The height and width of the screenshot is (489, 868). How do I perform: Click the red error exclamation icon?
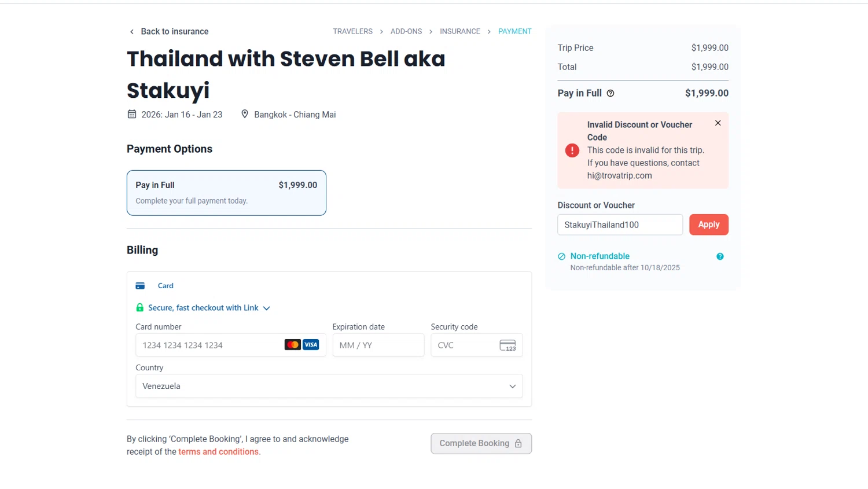tap(572, 150)
